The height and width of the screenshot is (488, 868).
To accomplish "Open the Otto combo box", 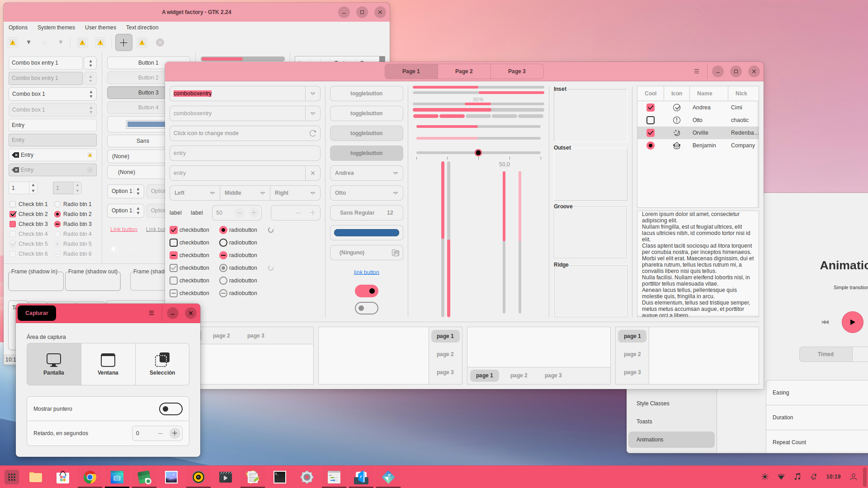I will point(367,193).
